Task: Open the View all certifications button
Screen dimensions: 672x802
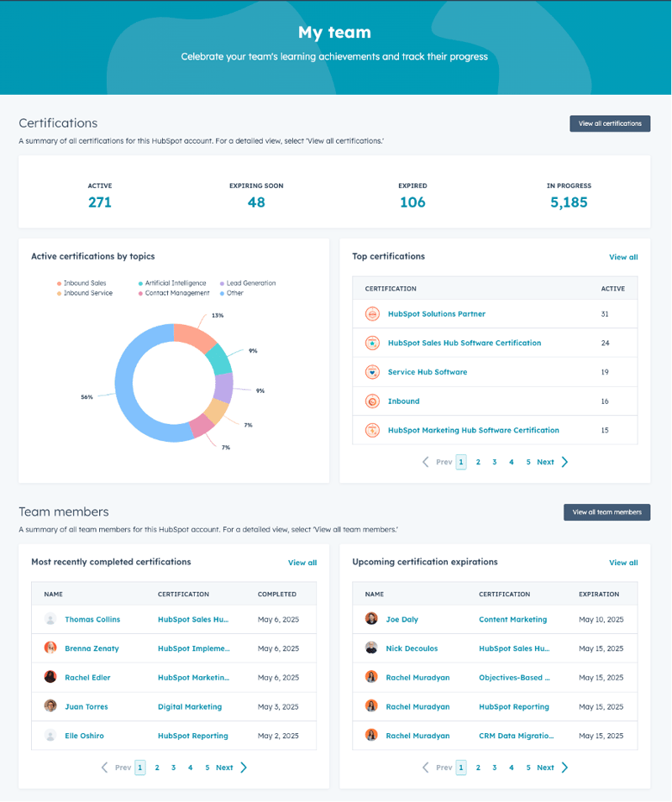Action: coord(610,123)
